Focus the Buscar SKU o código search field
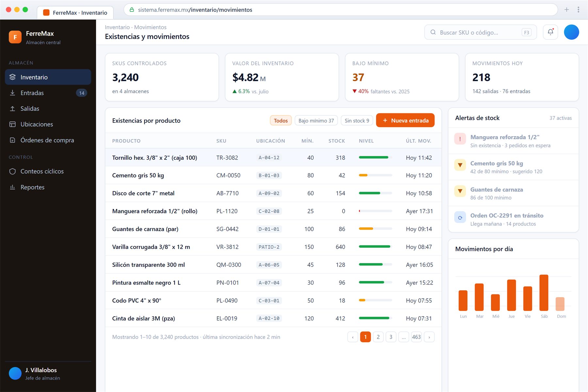The height and width of the screenshot is (392, 588). pos(481,32)
